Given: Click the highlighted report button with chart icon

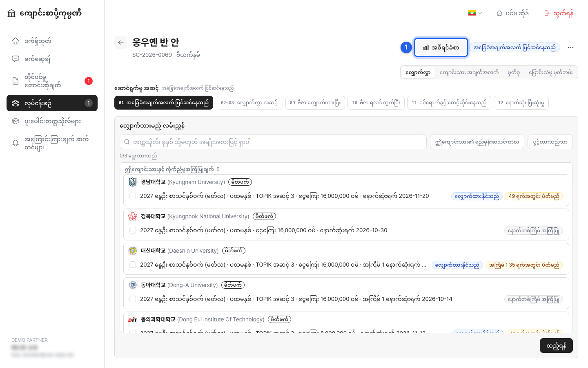Looking at the screenshot, I should pyautogui.click(x=441, y=47).
